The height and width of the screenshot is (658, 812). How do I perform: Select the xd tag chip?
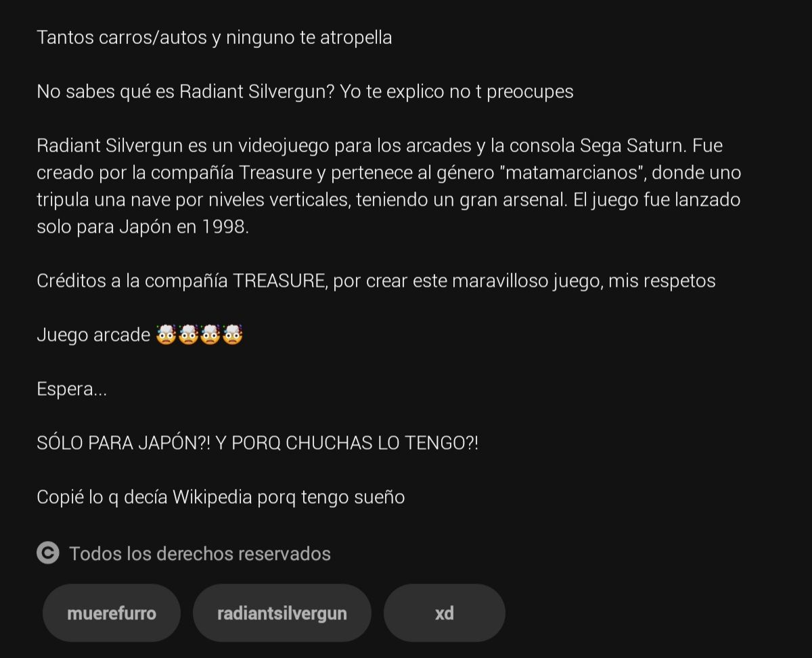coord(445,613)
